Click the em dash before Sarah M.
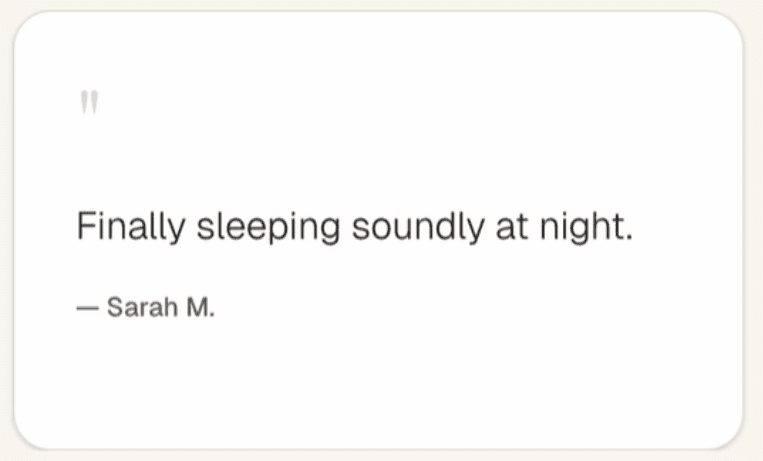 tap(88, 309)
